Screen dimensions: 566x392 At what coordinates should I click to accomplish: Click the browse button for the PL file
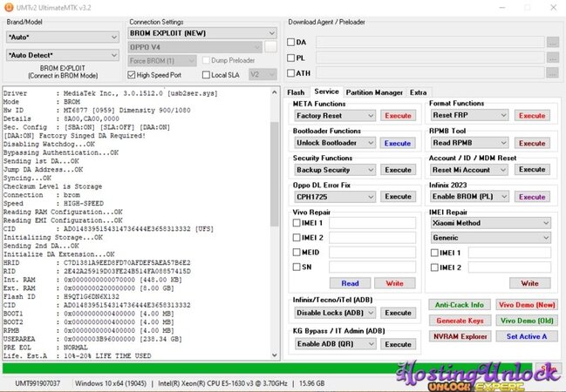[552, 57]
